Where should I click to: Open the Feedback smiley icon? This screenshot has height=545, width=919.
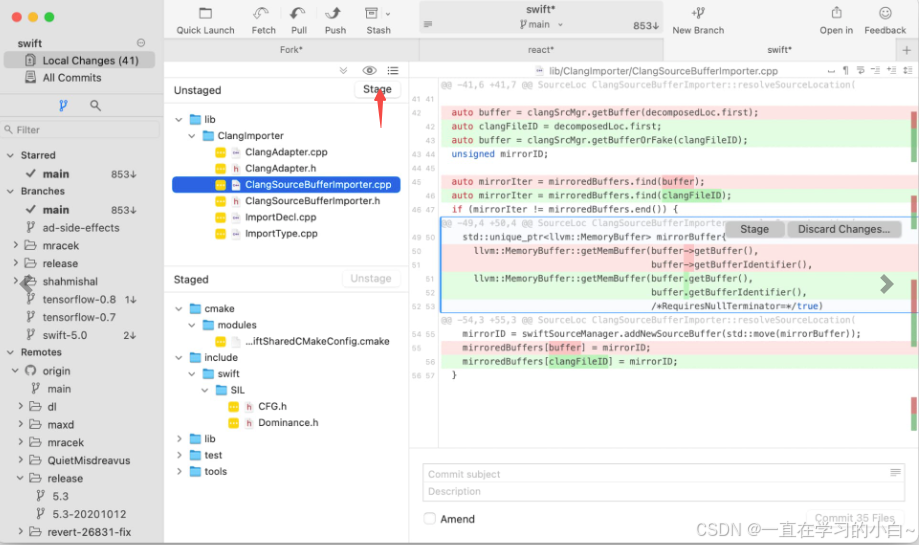tap(885, 13)
